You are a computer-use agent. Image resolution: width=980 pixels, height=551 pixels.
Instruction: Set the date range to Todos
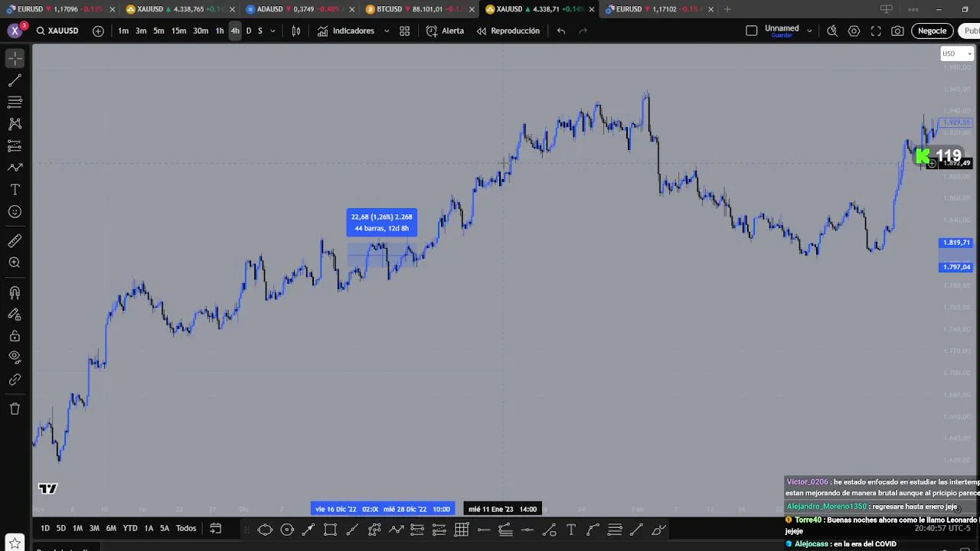(186, 528)
